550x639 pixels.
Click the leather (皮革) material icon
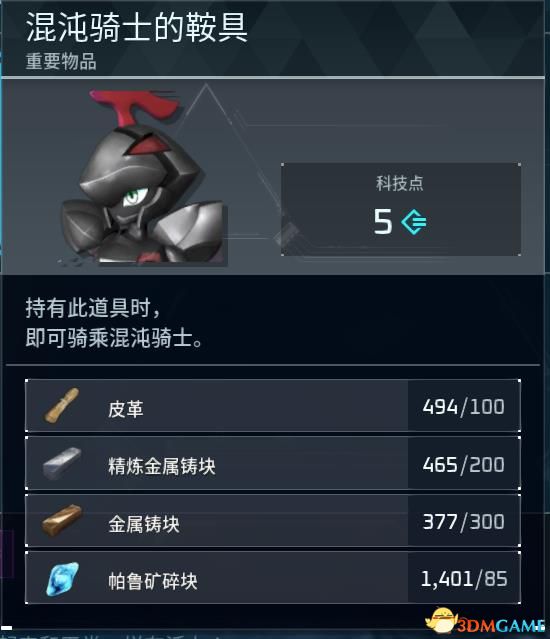point(62,405)
